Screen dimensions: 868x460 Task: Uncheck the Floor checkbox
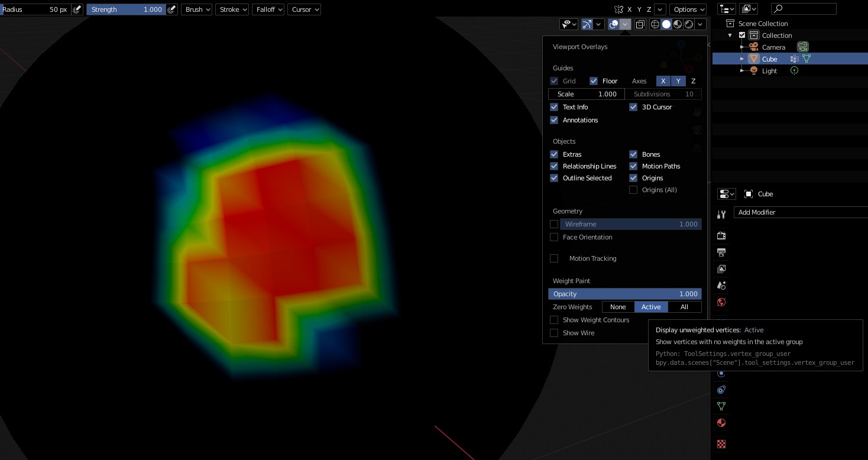tap(594, 81)
